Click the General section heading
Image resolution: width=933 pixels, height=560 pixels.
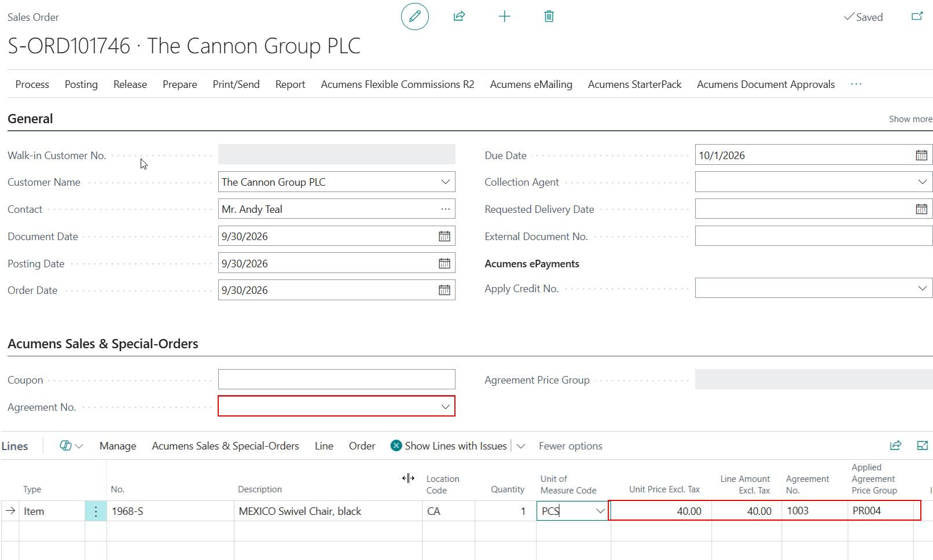tap(30, 119)
